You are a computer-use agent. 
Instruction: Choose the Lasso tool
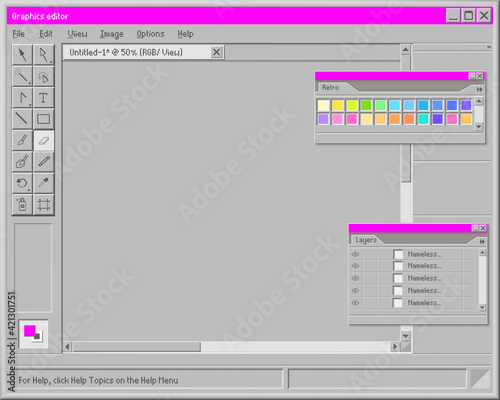(x=44, y=76)
